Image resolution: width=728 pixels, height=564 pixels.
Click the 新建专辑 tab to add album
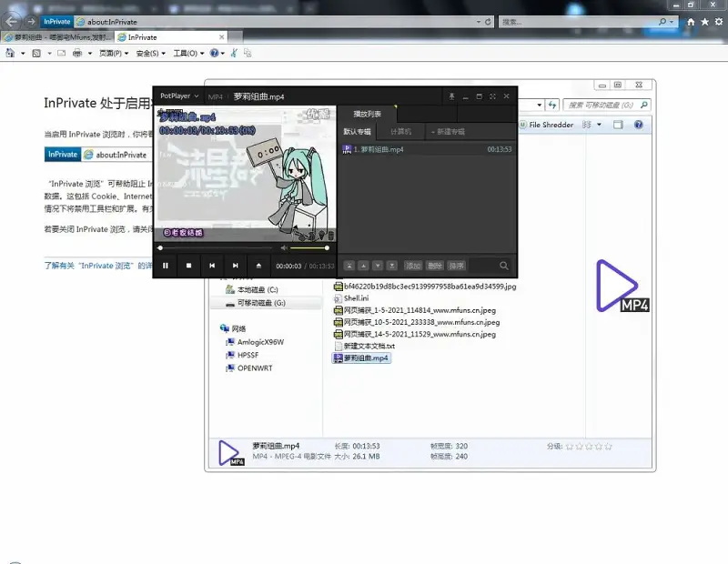coord(448,131)
